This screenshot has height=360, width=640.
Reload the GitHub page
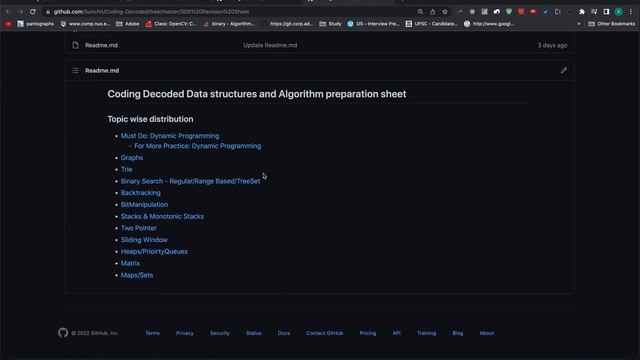[33, 12]
